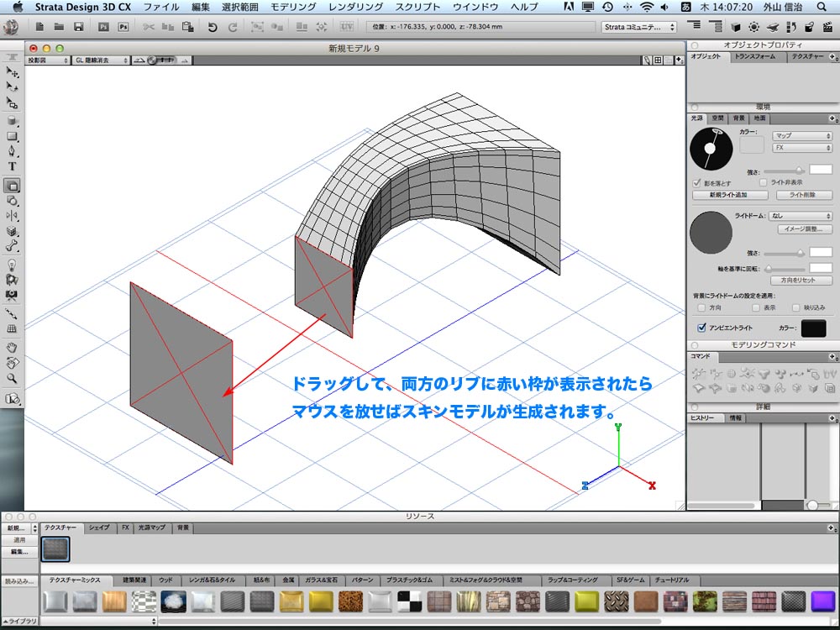
Task: Click the 新規ライト追加 button
Action: pyautogui.click(x=728, y=195)
